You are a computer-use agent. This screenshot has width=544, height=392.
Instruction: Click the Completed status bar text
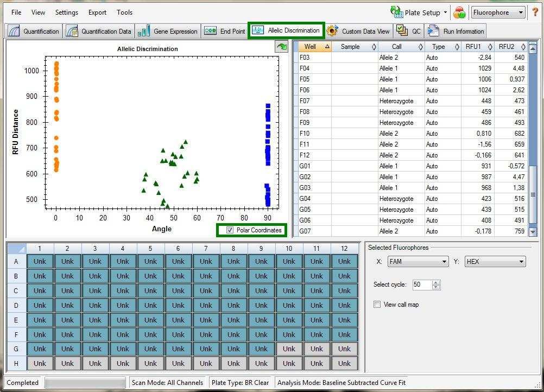[x=23, y=383]
